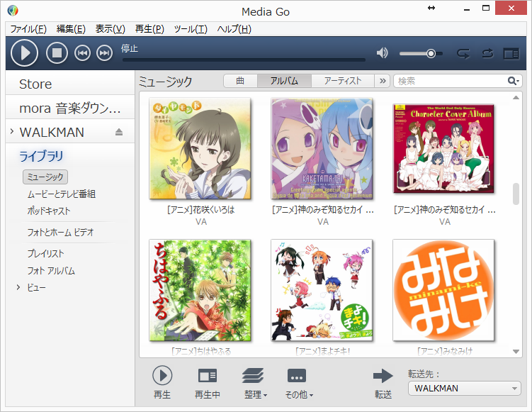Open the 再生(P) menu
This screenshot has height=412, width=532.
(x=149, y=29)
